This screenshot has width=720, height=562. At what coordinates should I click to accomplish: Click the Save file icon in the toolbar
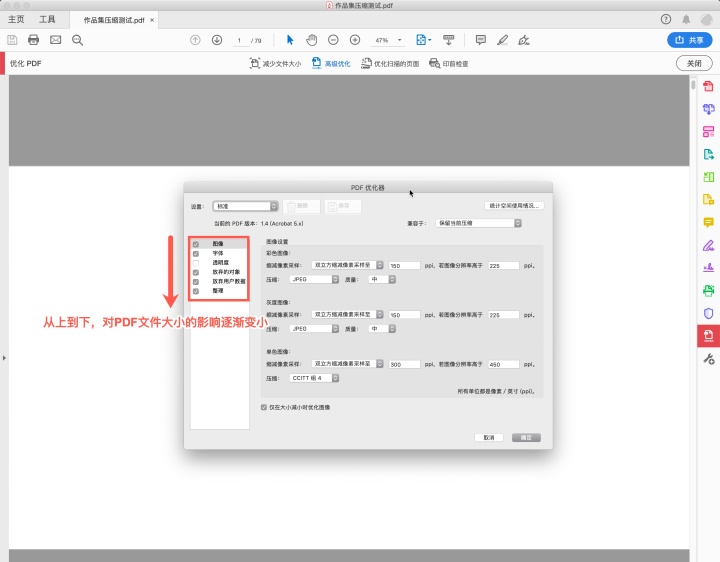pyautogui.click(x=12, y=40)
